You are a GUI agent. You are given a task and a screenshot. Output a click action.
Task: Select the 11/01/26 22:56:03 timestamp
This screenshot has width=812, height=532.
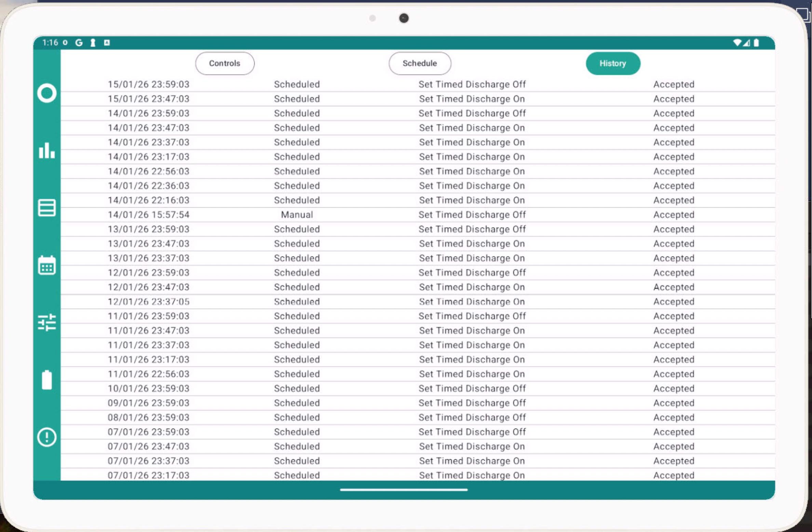[x=149, y=374]
